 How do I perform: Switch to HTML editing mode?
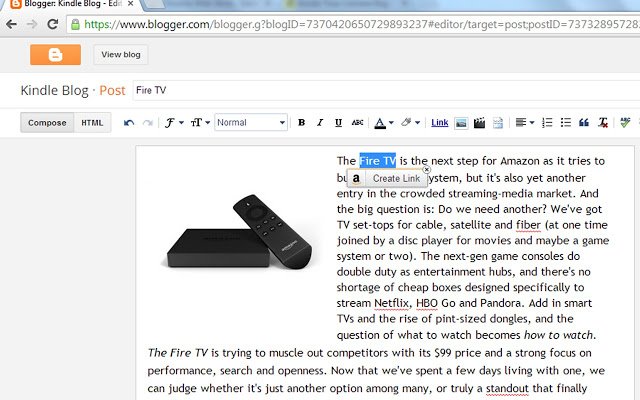coord(92,123)
